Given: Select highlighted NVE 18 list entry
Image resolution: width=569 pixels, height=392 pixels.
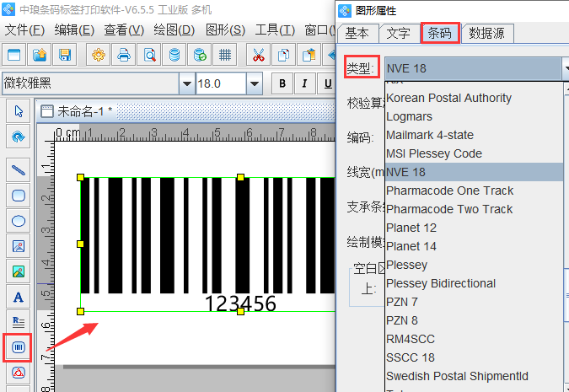Looking at the screenshot, I should (474, 172).
